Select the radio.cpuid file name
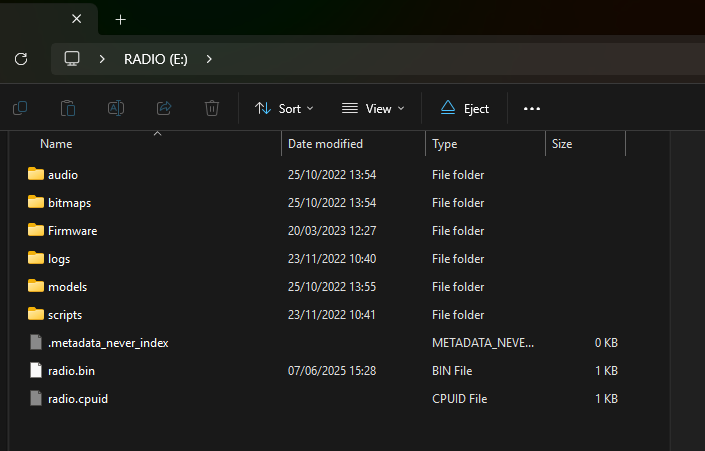 point(78,399)
